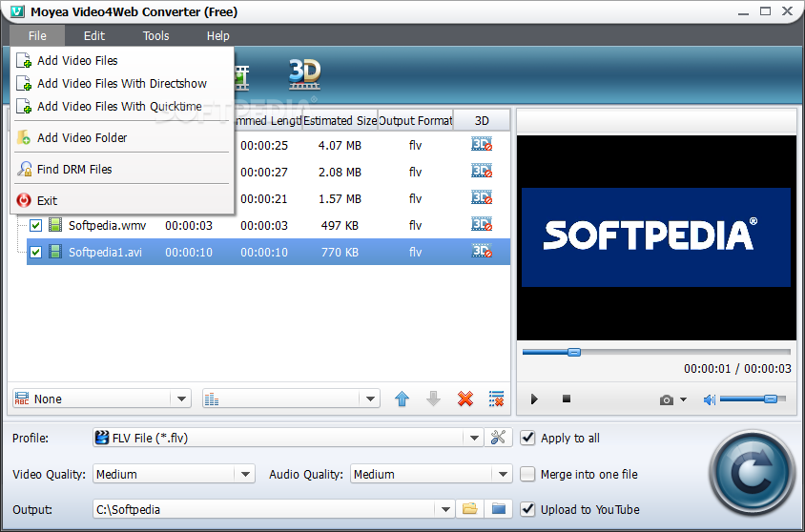Click the 3D icon for Softpedia.wmv row
Viewport: 805px width, 532px height.
pos(482,225)
